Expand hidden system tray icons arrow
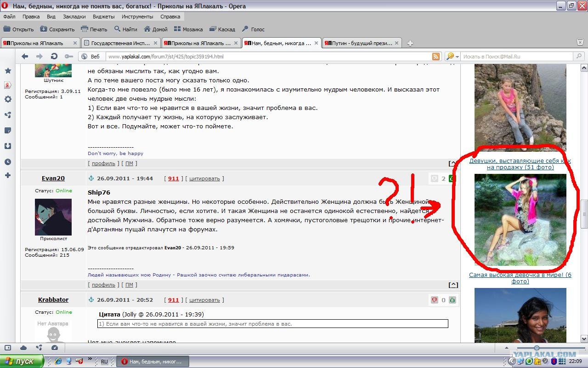The width and height of the screenshot is (588, 368). click(513, 362)
